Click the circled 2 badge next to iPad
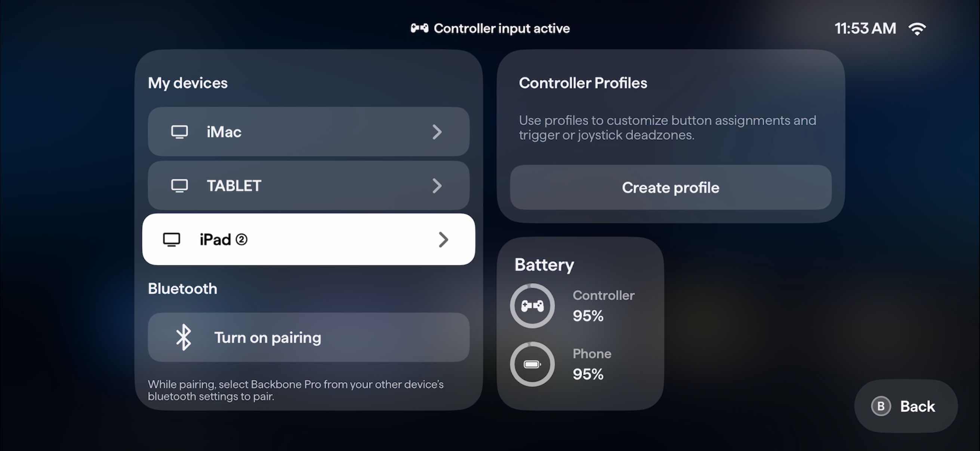This screenshot has width=980, height=451. click(x=241, y=239)
